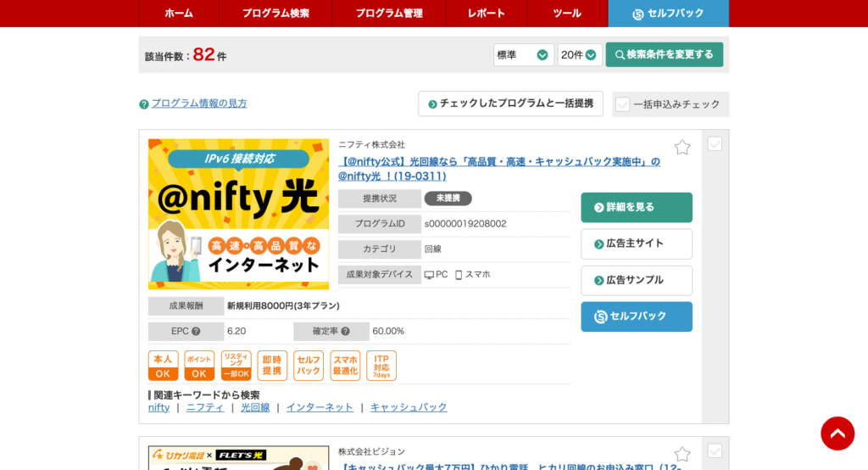This screenshot has width=868, height=470.
Task: Click the nifty keyword link
Action: coord(159,407)
